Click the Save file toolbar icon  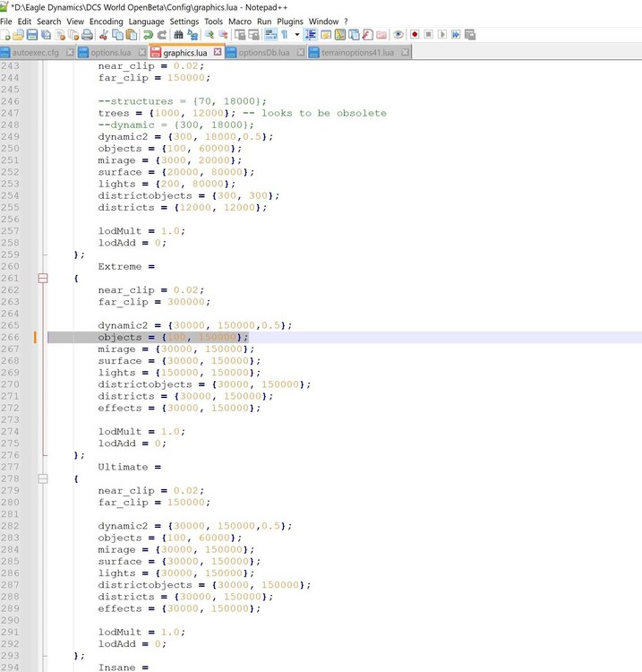(32, 35)
